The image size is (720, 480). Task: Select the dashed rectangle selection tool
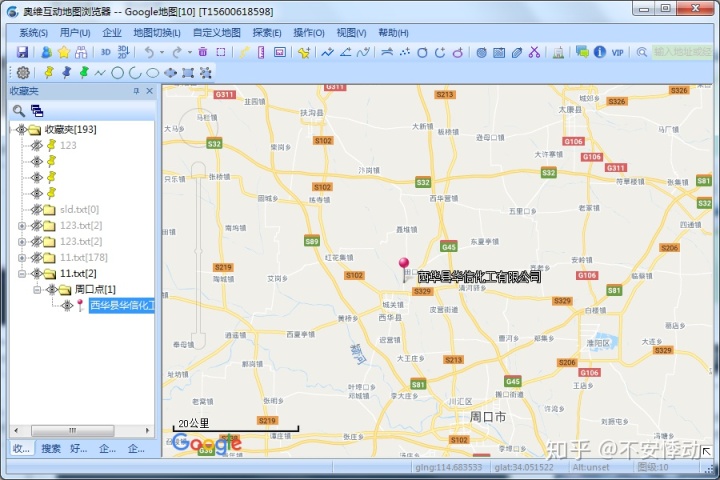tap(221, 52)
